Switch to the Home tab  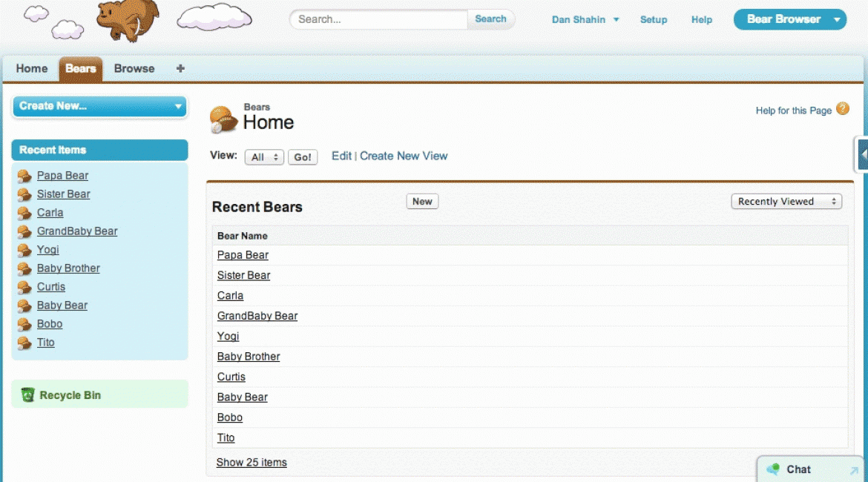32,69
